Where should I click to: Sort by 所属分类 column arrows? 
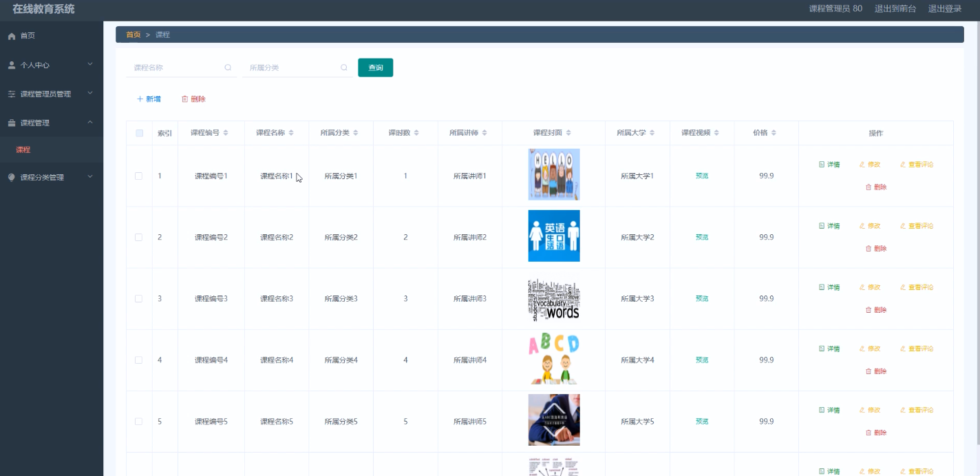(x=356, y=133)
